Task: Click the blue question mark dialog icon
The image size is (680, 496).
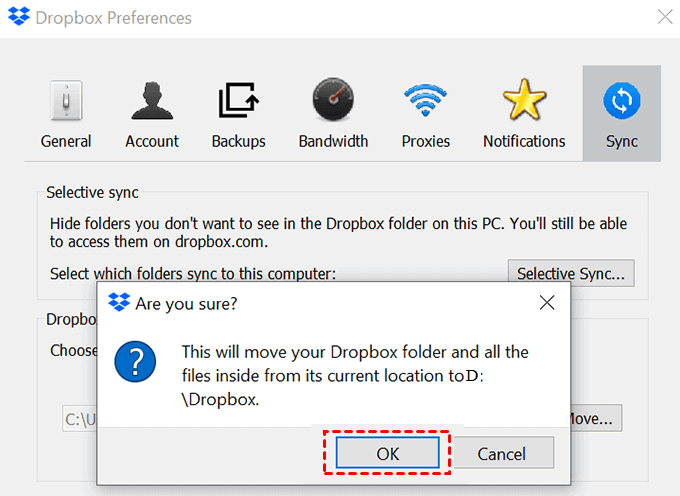Action: click(136, 361)
